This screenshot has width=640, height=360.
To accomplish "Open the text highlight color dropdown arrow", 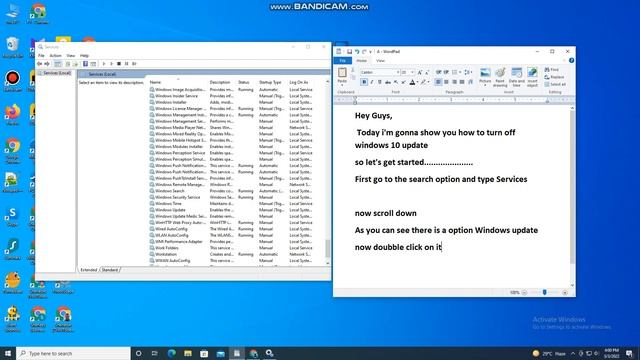I will click(x=429, y=82).
